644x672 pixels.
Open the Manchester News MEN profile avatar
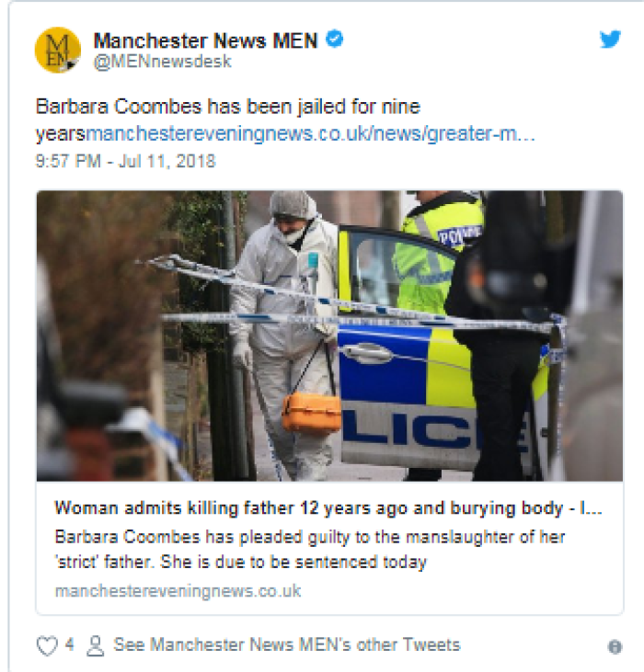tap(57, 50)
